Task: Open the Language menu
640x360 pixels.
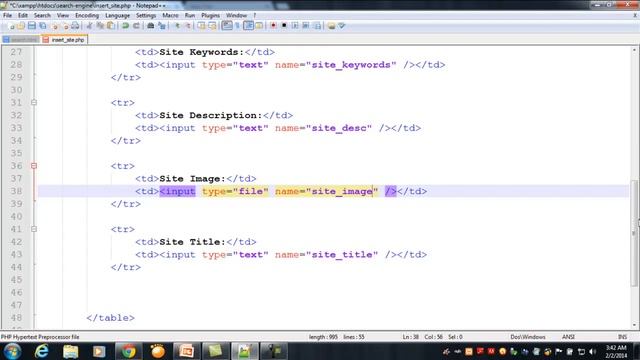Action: pos(117,16)
